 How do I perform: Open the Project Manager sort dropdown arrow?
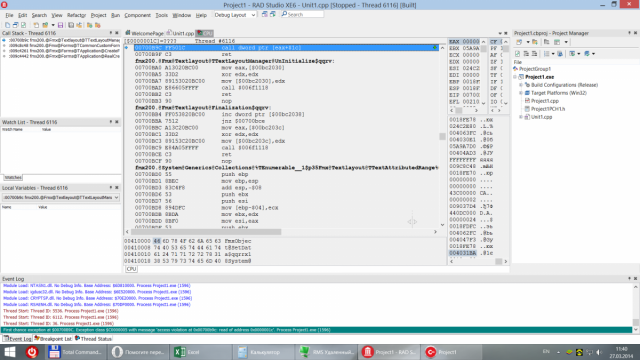tap(553, 53)
